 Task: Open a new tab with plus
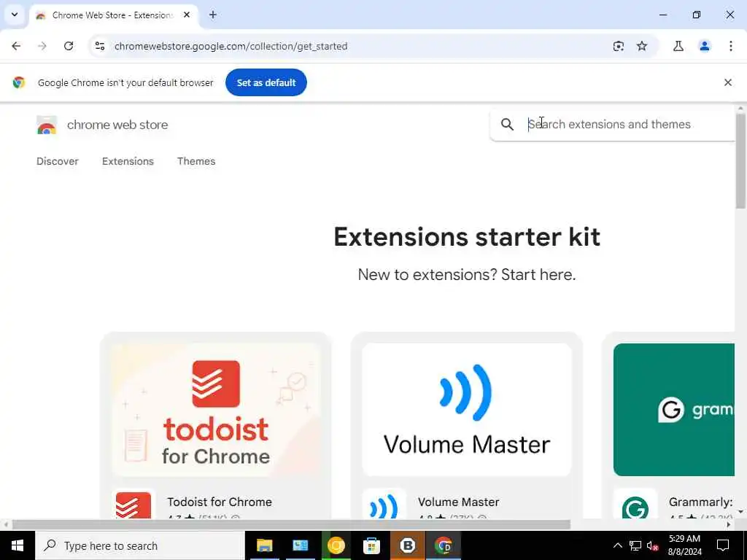[213, 15]
